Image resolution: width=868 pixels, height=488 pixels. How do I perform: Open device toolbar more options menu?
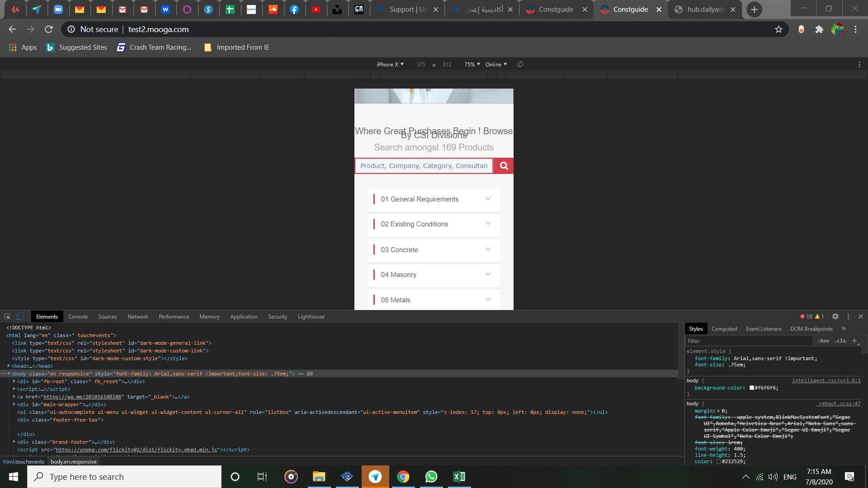coord(859,64)
